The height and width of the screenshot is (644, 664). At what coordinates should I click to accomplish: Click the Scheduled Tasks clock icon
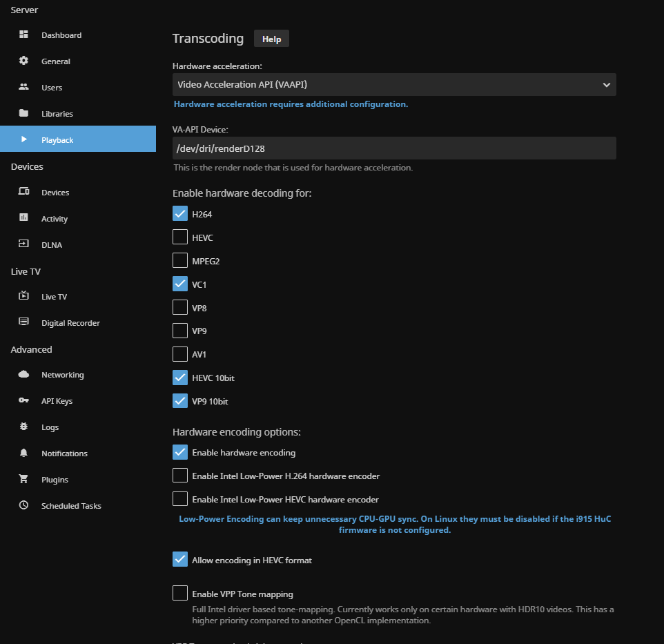(x=23, y=505)
